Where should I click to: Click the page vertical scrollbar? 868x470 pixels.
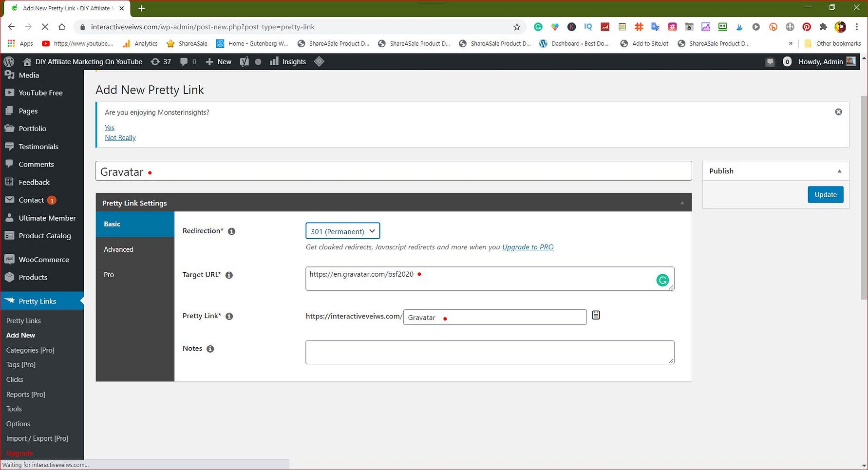[864, 198]
